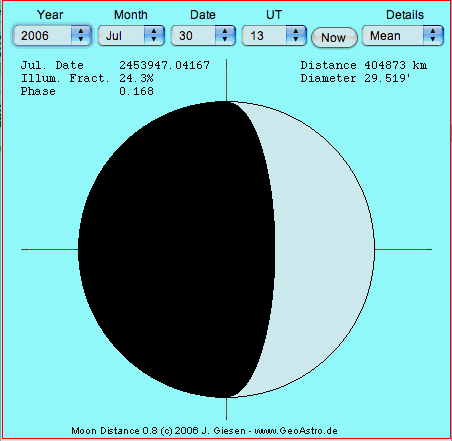
Task: Click the Year selector arrow icon
Action: coord(81,35)
